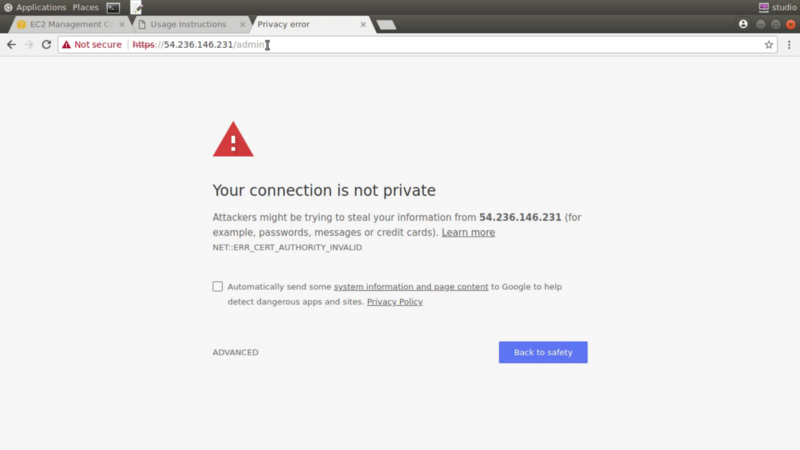This screenshot has height=450, width=800.
Task: Open the user profile icon
Action: 743,24
